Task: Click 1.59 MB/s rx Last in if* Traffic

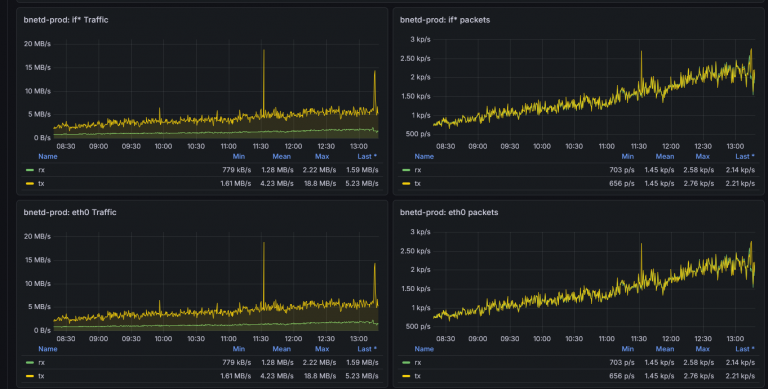Action: coord(362,170)
